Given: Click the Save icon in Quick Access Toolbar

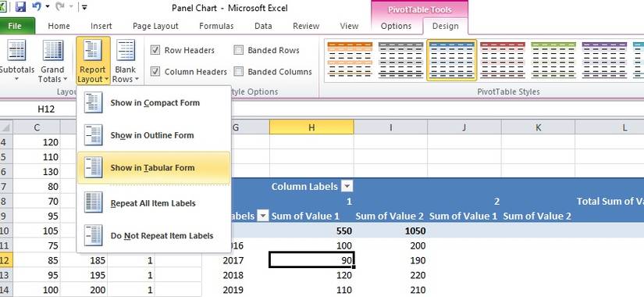Looking at the screenshot, I should (20, 6).
